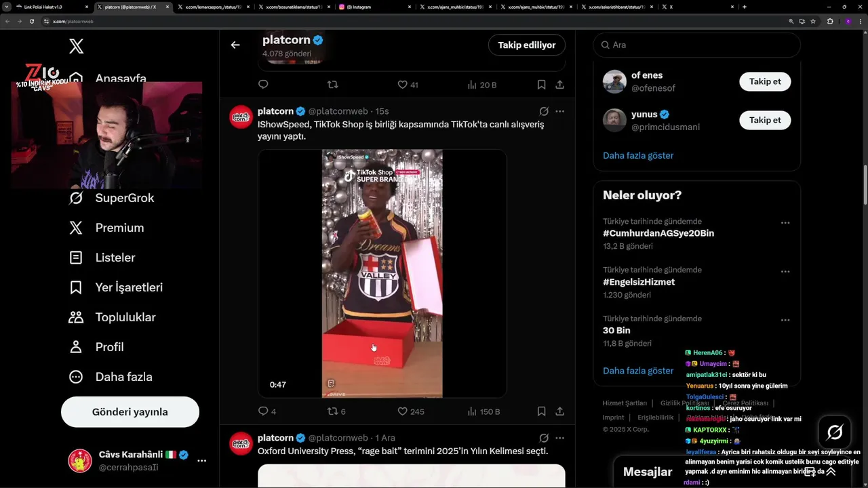Open options for 30 Bin trend

(785, 320)
